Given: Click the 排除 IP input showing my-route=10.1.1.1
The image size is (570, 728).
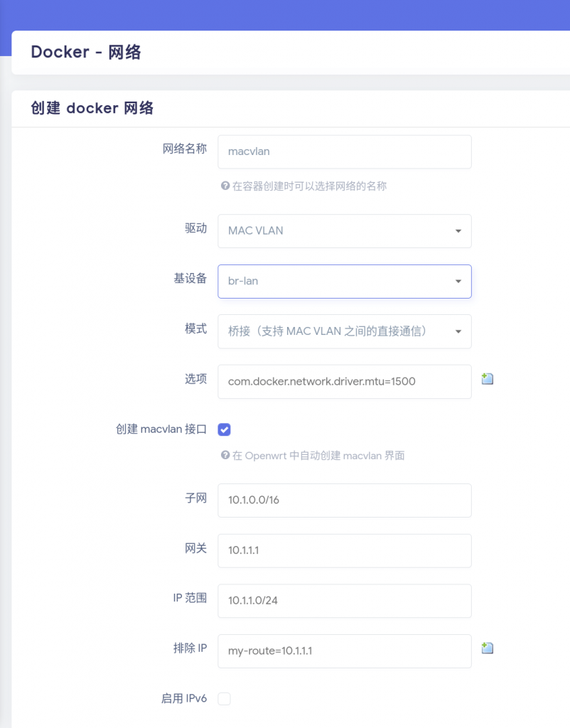Looking at the screenshot, I should [344, 651].
